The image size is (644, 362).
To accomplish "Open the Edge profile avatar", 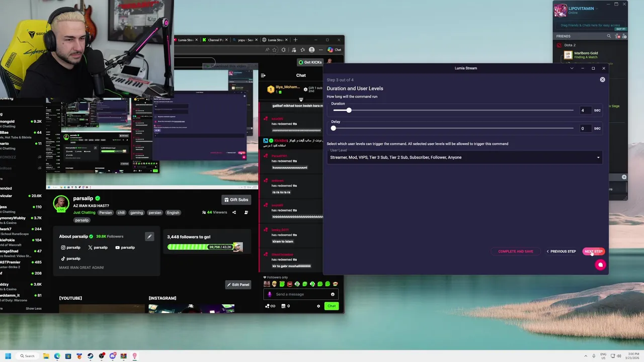I will tap(311, 50).
